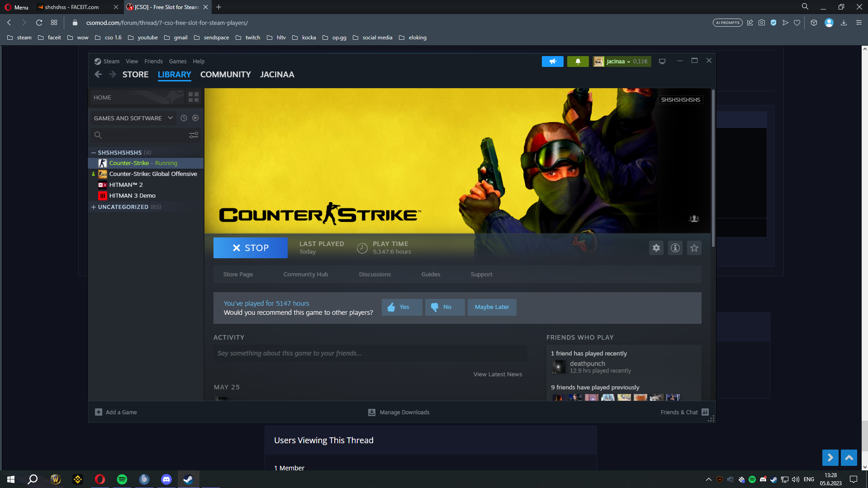
Task: Open the Support tab
Action: (481, 275)
